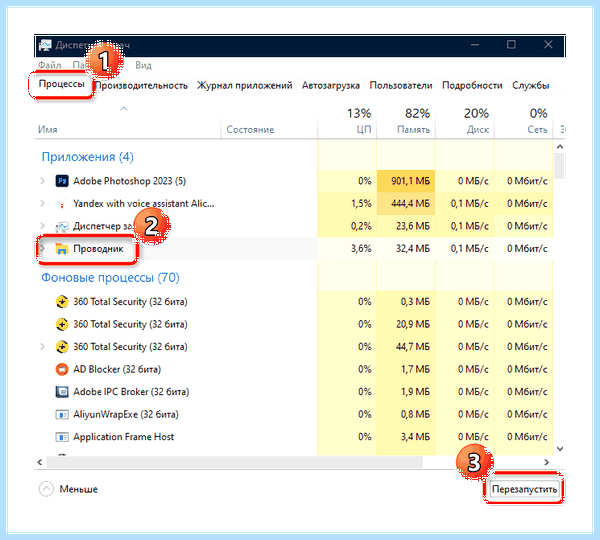Select the AliyunWrapExe process icon
Image resolution: width=600 pixels, height=540 pixels.
[x=62, y=414]
